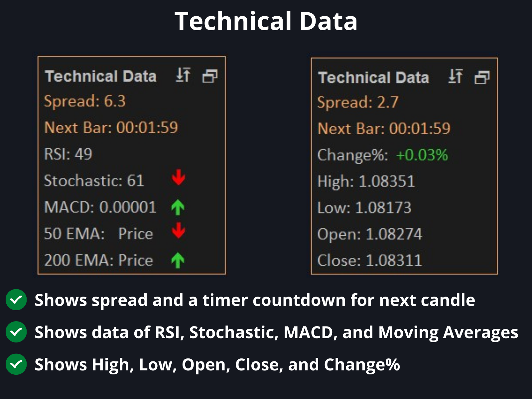This screenshot has width=532, height=399.
Task: Click the RSI: 49 value
Action: coord(68,154)
